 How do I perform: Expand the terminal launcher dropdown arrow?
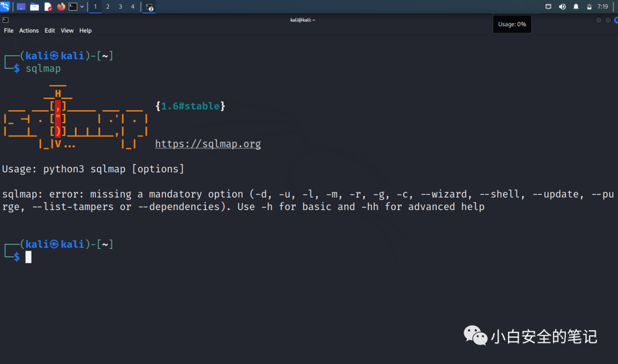82,7
